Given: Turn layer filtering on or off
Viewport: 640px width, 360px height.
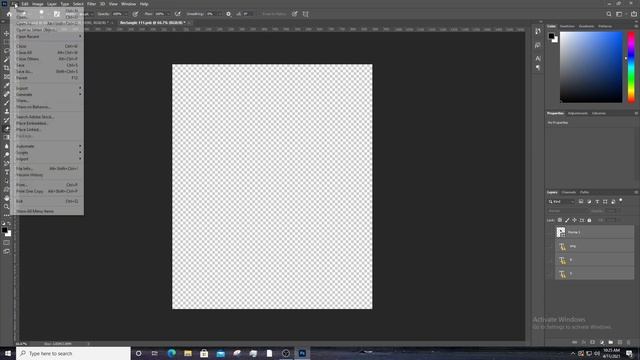Looking at the screenshot, I should pyautogui.click(x=621, y=200).
